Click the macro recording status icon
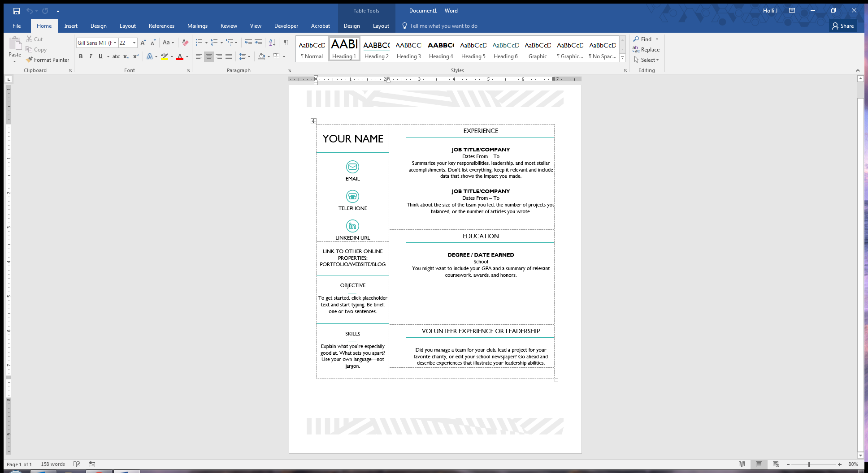The height and width of the screenshot is (473, 868). click(x=92, y=464)
